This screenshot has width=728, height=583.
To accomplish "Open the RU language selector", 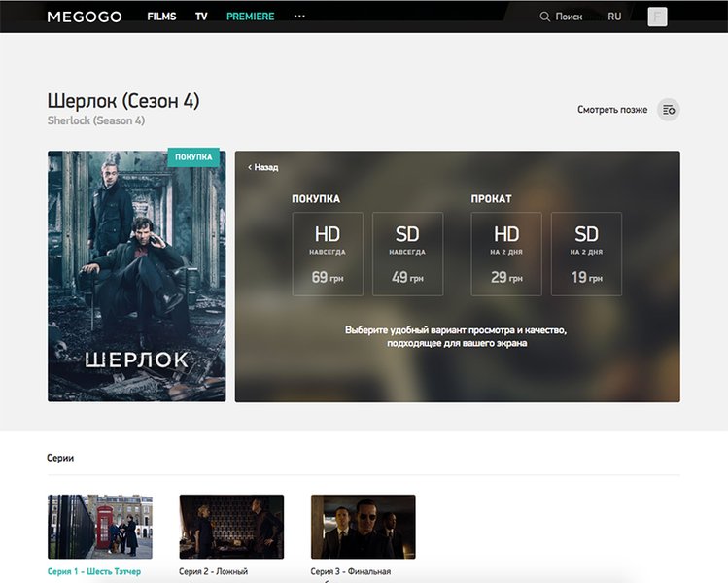I will (614, 17).
